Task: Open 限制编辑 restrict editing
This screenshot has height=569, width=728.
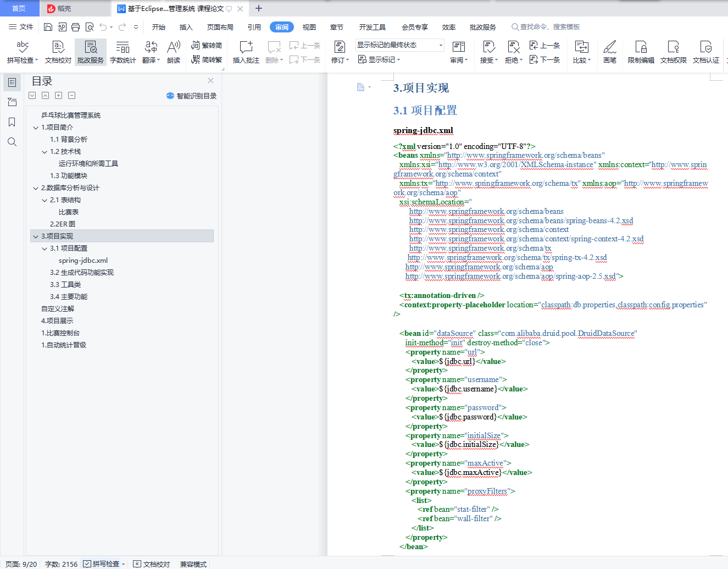Action: [x=641, y=52]
